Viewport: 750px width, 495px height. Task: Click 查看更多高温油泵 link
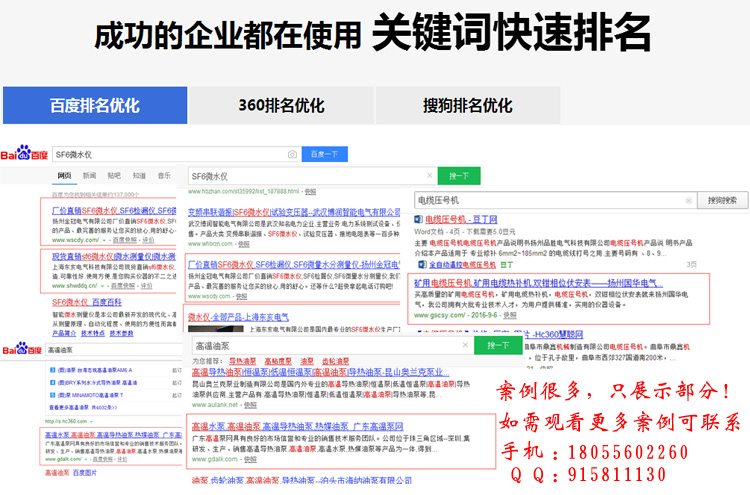coord(83,407)
